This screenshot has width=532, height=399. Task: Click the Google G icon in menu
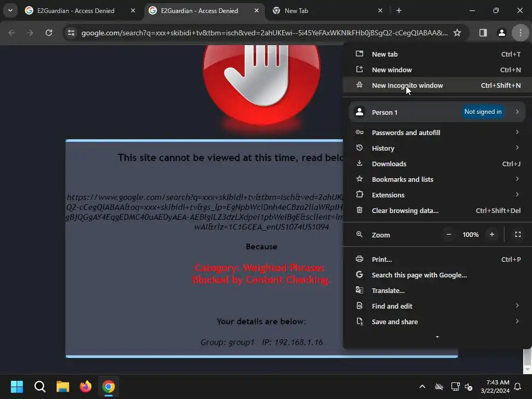click(360, 274)
